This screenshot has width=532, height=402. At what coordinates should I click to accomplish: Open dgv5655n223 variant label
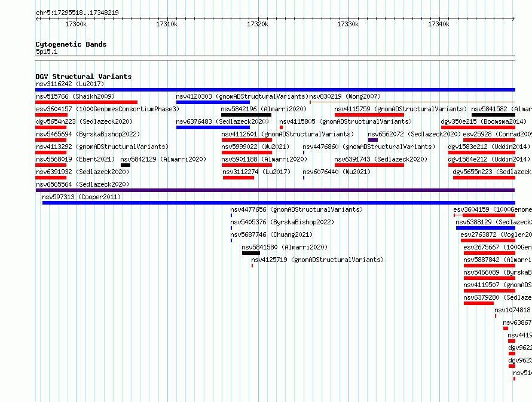[x=493, y=172]
